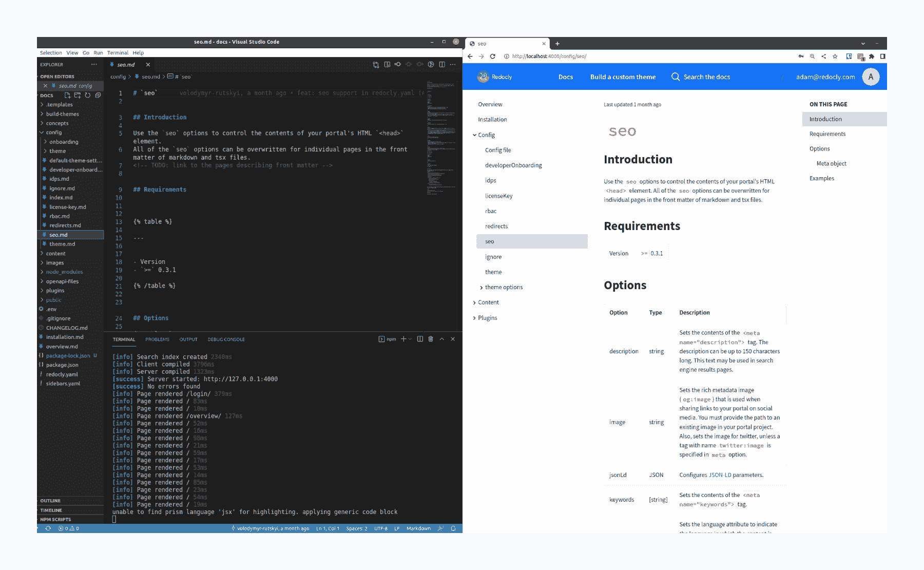Screen dimensions: 924x570
Task: Click the New File icon in Explorer
Action: click(67, 96)
